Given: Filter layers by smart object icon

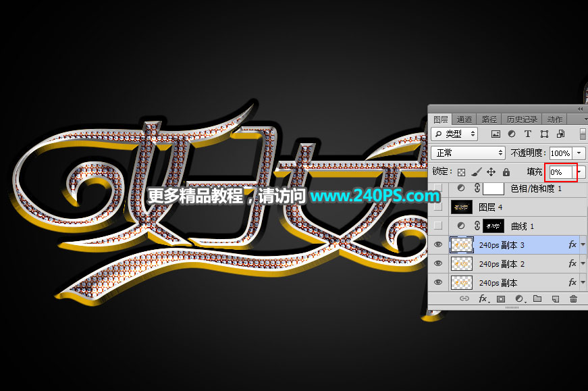Looking at the screenshot, I should point(560,134).
